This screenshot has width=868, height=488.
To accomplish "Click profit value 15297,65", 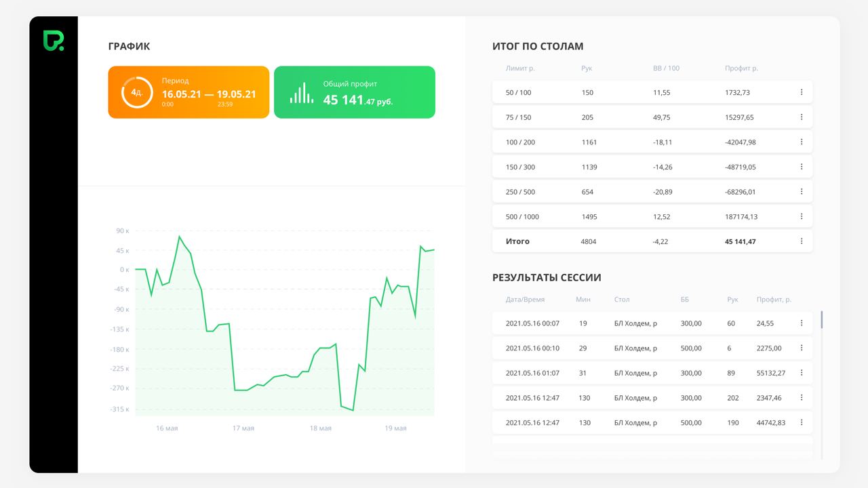I will click(739, 117).
